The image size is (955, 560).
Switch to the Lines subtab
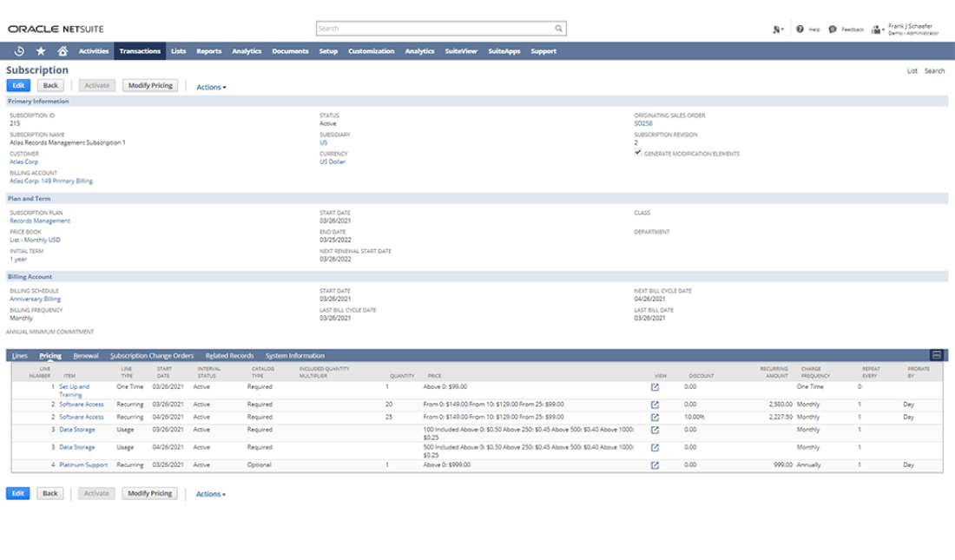click(19, 356)
